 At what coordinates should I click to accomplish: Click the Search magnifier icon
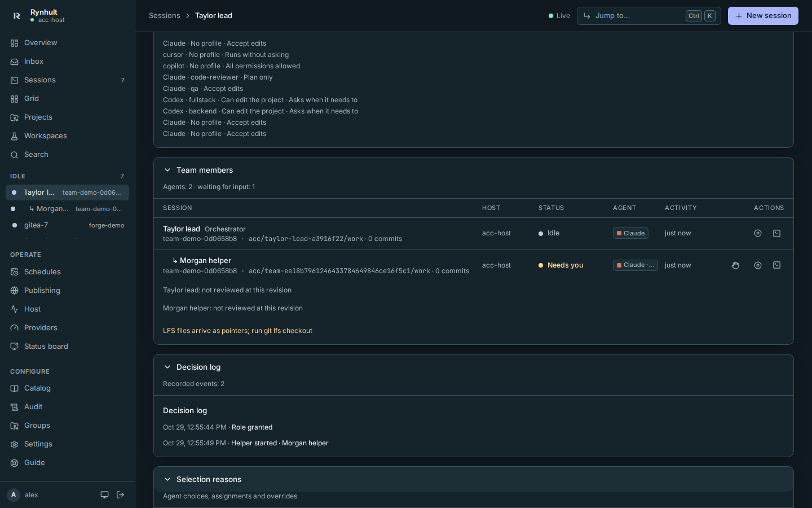15,155
